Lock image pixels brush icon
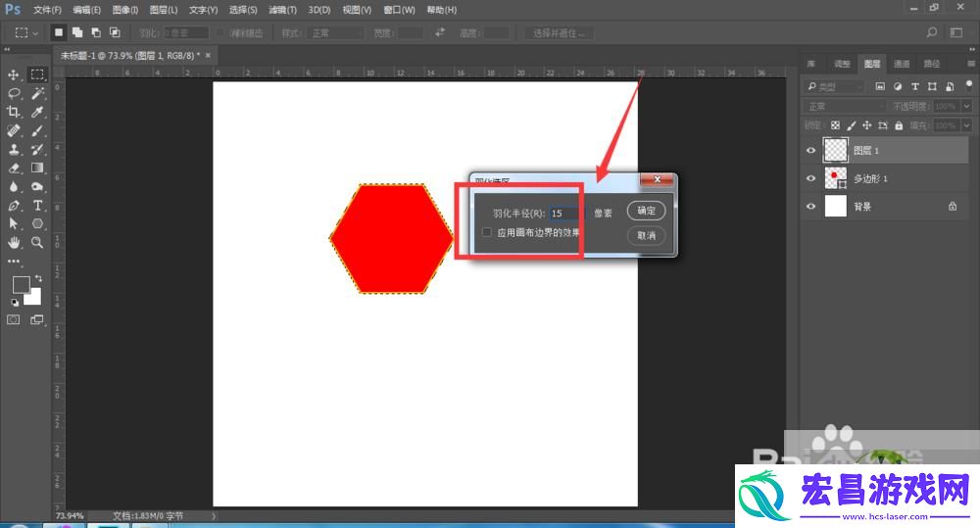This screenshot has width=980, height=528. tap(852, 125)
